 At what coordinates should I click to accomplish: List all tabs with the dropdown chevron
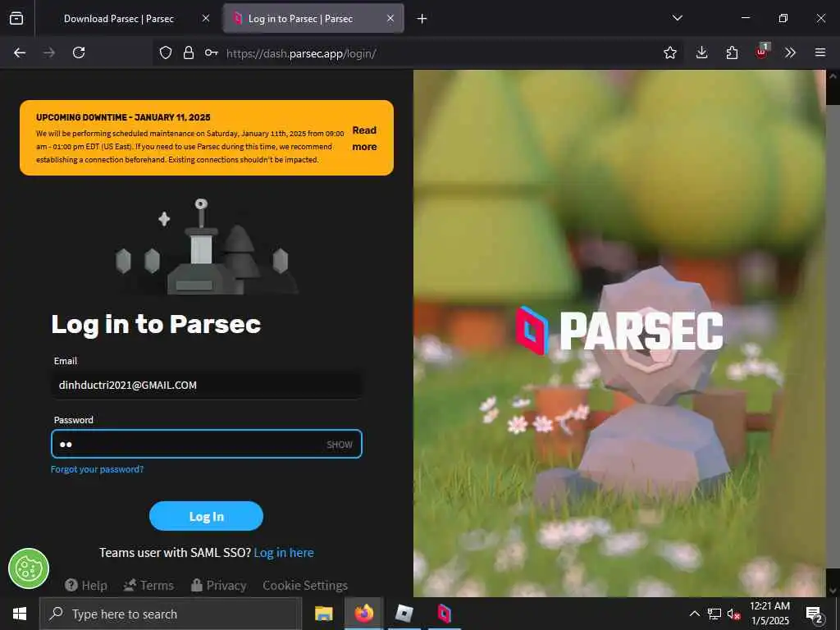677,18
